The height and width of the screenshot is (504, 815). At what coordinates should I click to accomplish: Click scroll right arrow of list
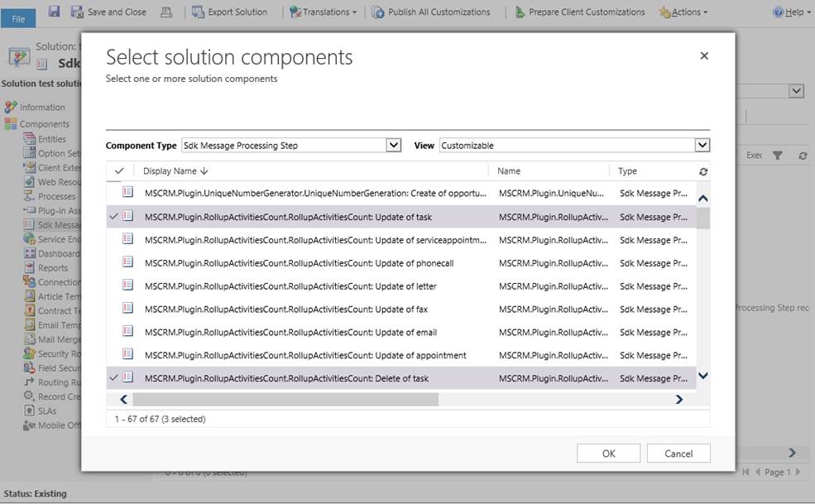(x=678, y=400)
